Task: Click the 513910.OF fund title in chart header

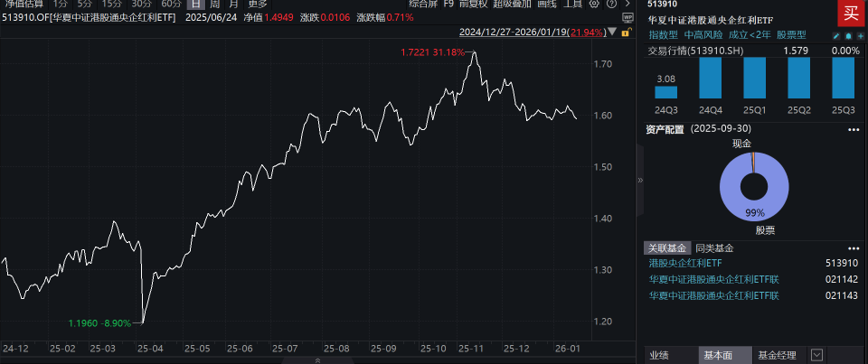Action: [90, 17]
